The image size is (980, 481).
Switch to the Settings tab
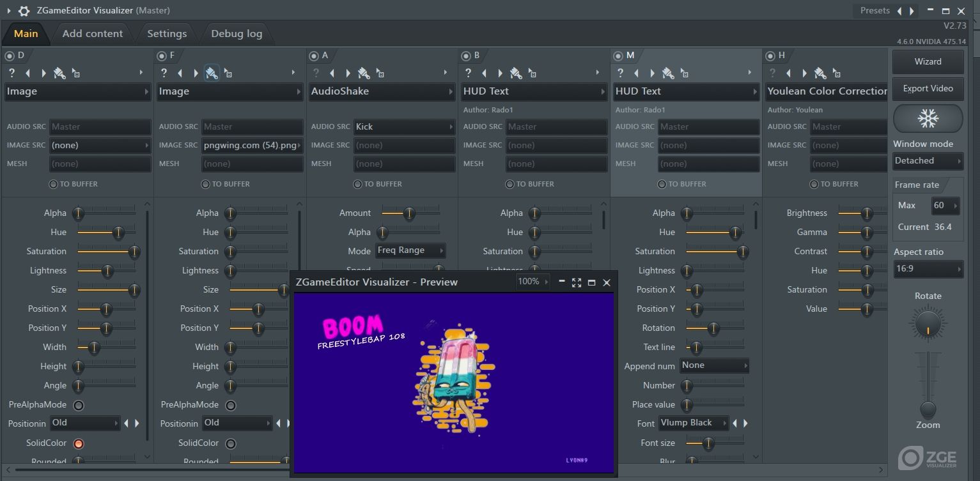167,34
